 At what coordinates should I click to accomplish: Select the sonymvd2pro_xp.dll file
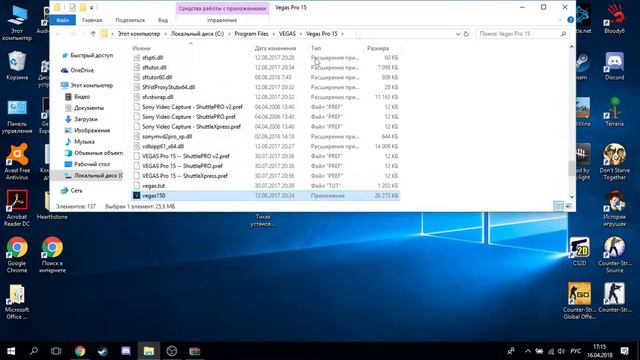[265, 136]
